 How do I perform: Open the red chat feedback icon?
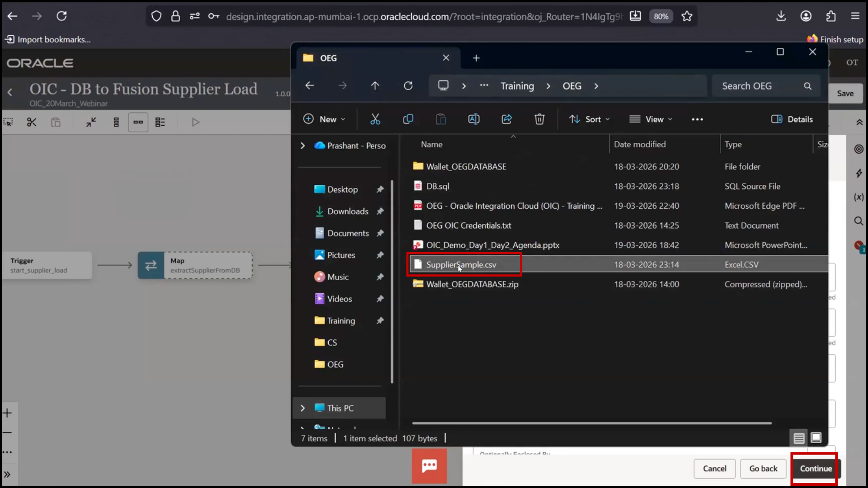pos(429,465)
